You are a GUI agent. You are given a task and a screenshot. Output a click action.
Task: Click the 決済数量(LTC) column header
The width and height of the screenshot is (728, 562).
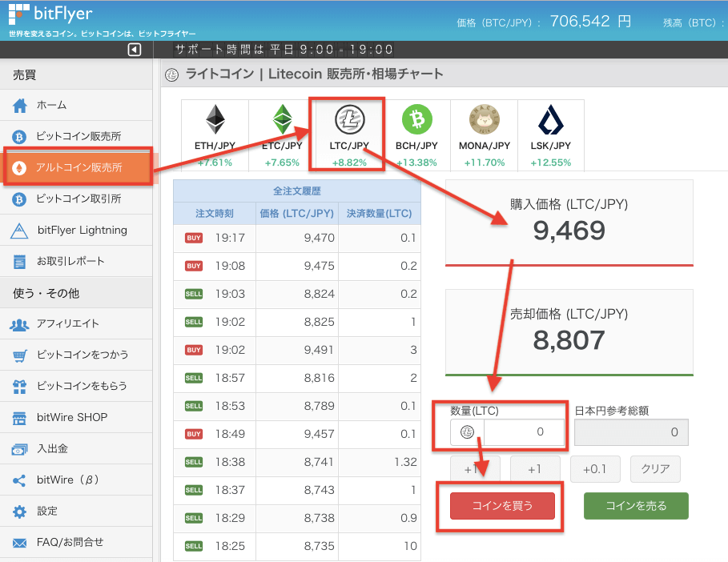pyautogui.click(x=380, y=214)
